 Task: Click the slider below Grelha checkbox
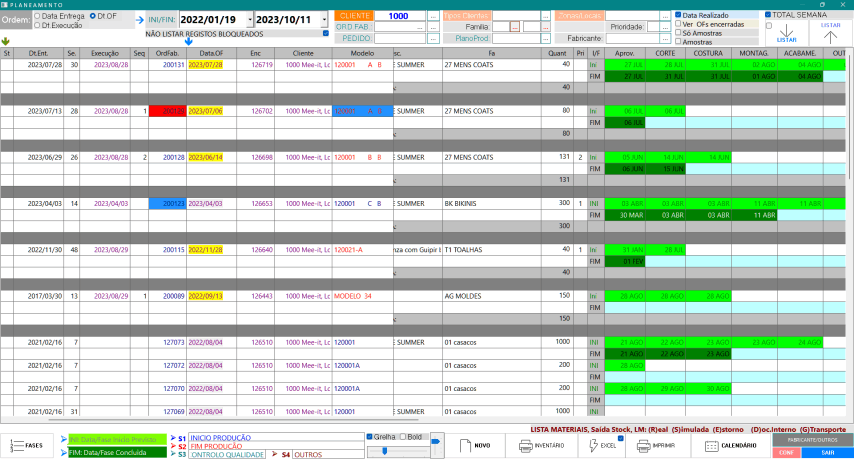[395, 451]
